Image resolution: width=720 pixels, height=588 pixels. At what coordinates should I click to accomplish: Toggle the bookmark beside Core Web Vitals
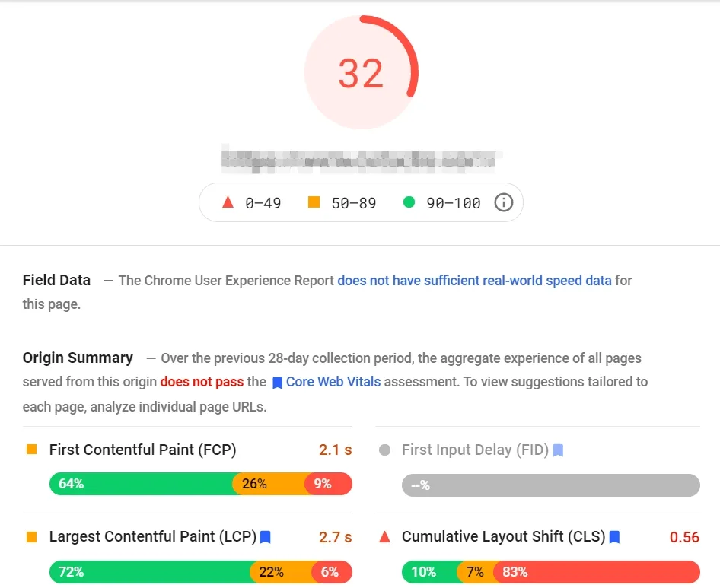tap(277, 382)
